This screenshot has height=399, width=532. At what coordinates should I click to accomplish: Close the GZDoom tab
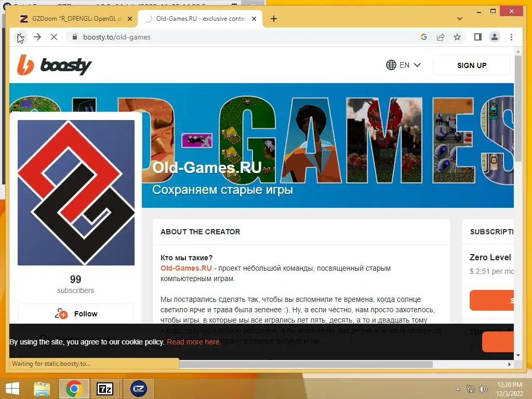(x=129, y=19)
